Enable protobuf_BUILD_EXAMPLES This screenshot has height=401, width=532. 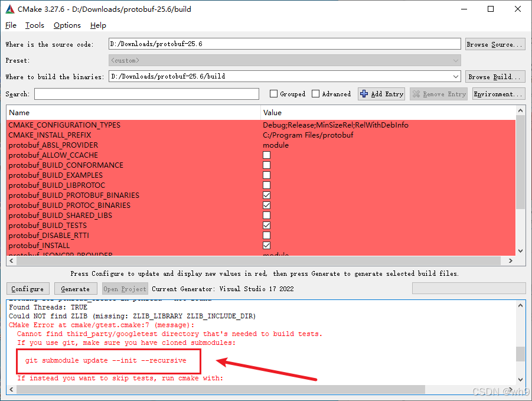[x=266, y=175]
